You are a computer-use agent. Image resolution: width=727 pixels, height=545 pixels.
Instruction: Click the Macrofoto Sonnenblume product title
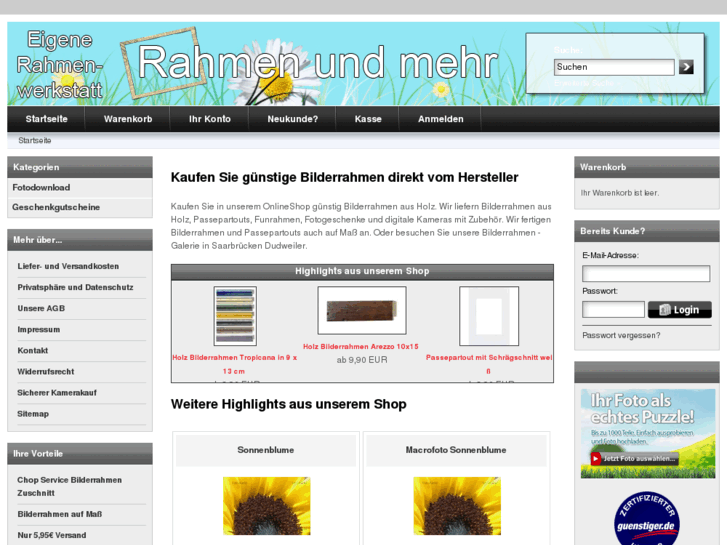point(456,450)
